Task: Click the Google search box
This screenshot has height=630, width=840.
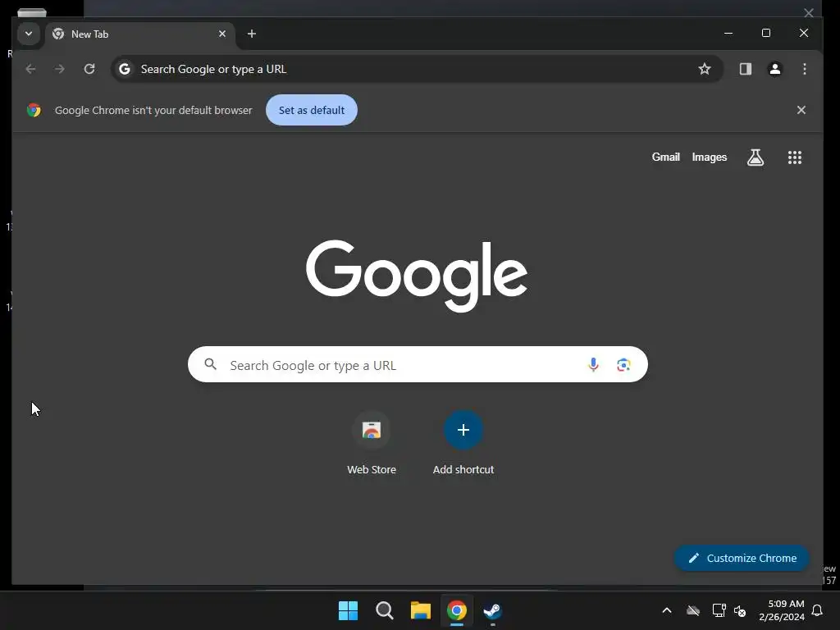Action: click(x=418, y=365)
